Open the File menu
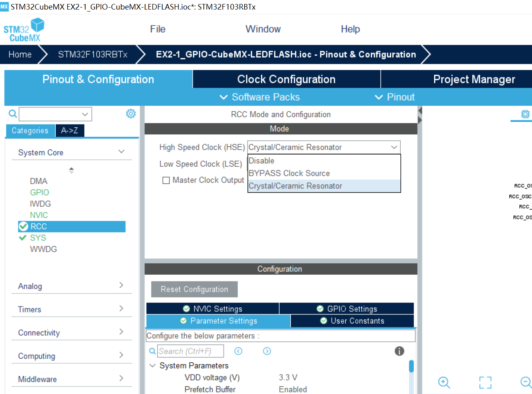Screen dimensions: 532x394 pyautogui.click(x=158, y=29)
